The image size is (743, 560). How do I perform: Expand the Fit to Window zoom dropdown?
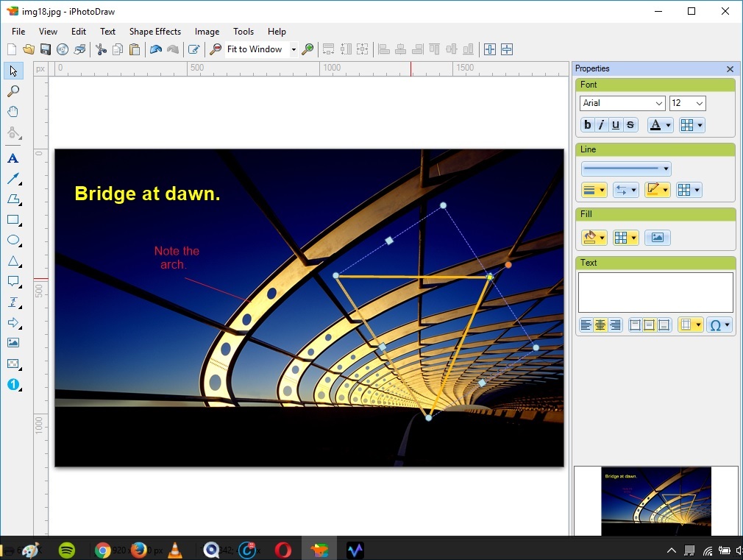pos(294,49)
